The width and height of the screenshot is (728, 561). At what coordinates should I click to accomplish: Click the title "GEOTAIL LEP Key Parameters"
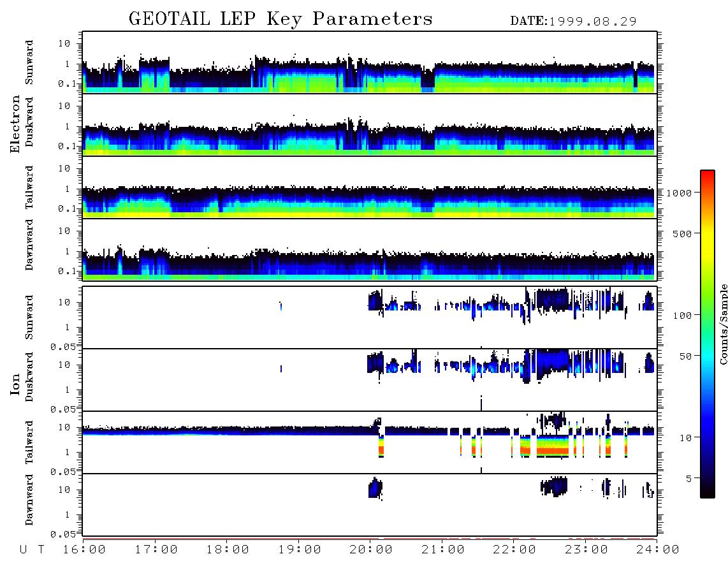[280, 19]
